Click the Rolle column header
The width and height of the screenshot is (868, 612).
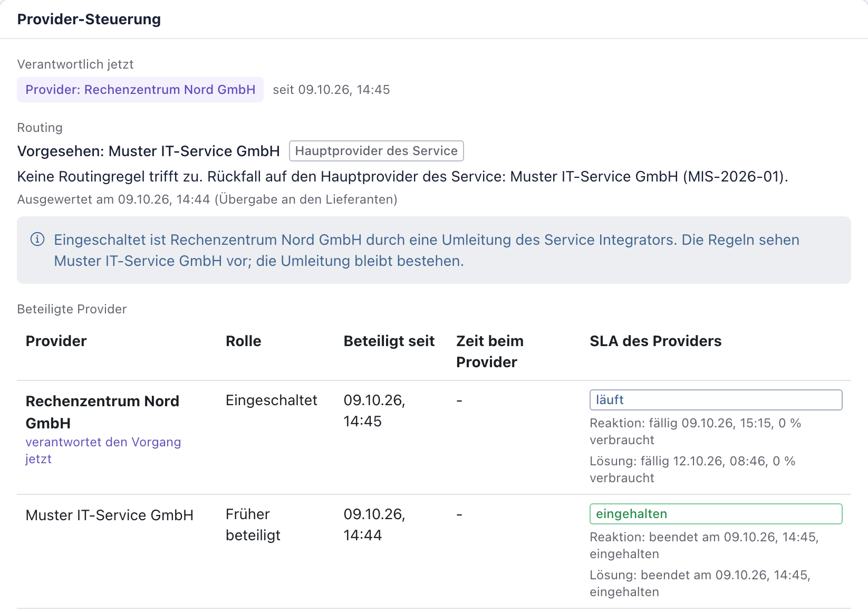click(244, 341)
